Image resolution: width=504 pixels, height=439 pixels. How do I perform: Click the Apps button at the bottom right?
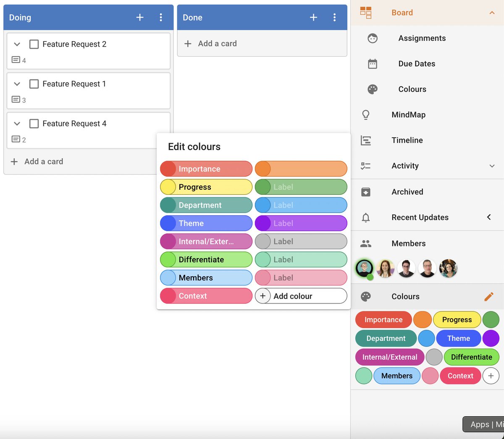(483, 424)
